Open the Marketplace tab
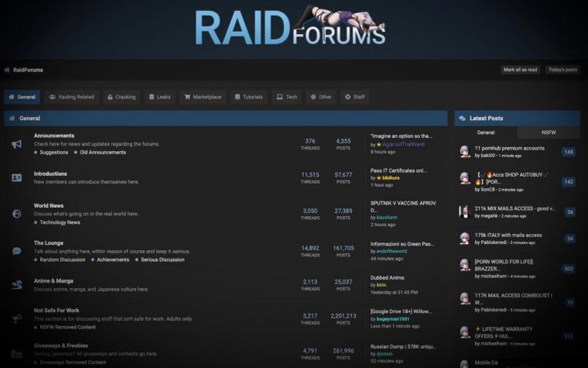Screen dimensions: 588x368 [x=203, y=97]
